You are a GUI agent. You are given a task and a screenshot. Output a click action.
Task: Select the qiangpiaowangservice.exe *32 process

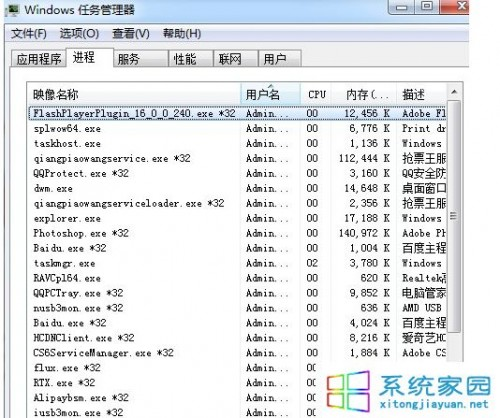(x=238, y=158)
